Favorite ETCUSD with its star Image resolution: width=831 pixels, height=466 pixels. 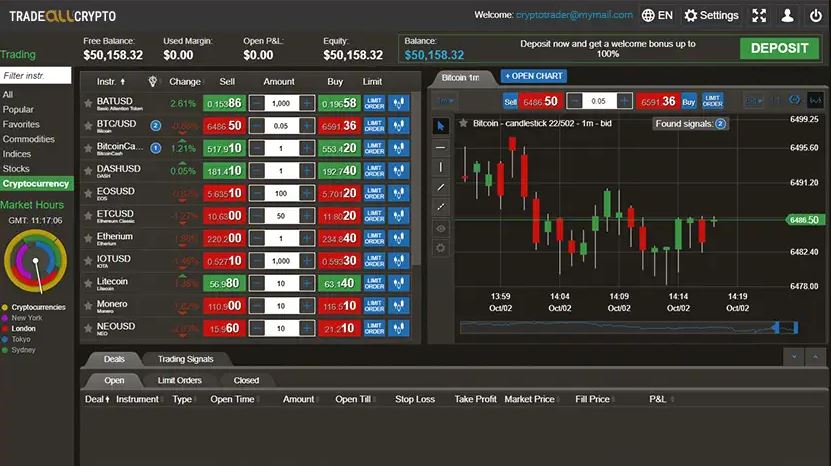(x=88, y=216)
